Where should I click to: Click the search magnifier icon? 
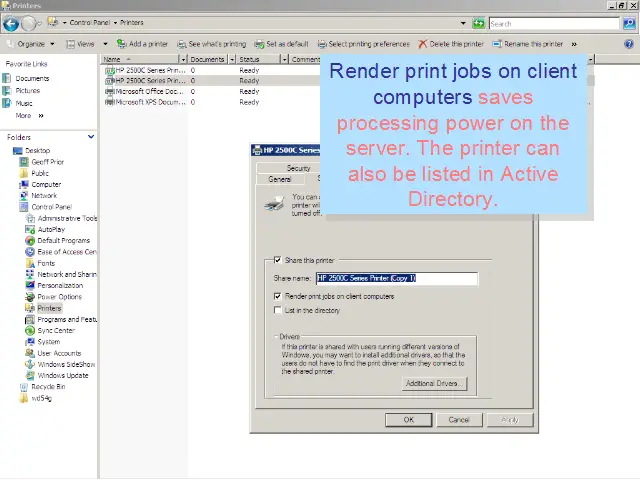click(x=629, y=24)
